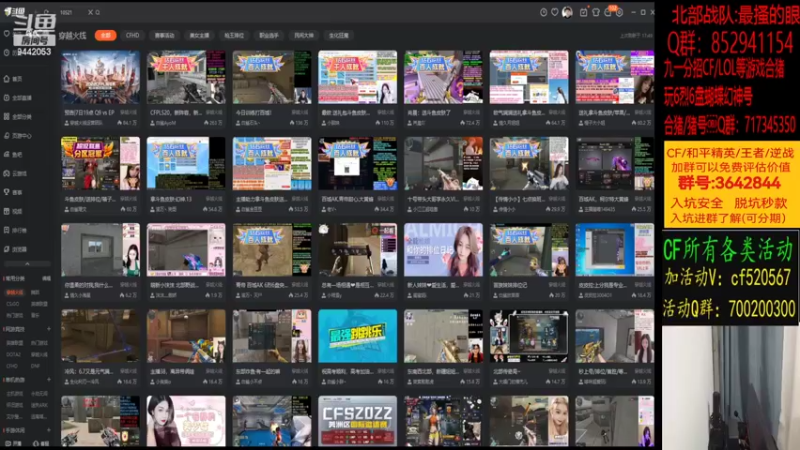Open the inbox icon with orange badge

point(608,12)
